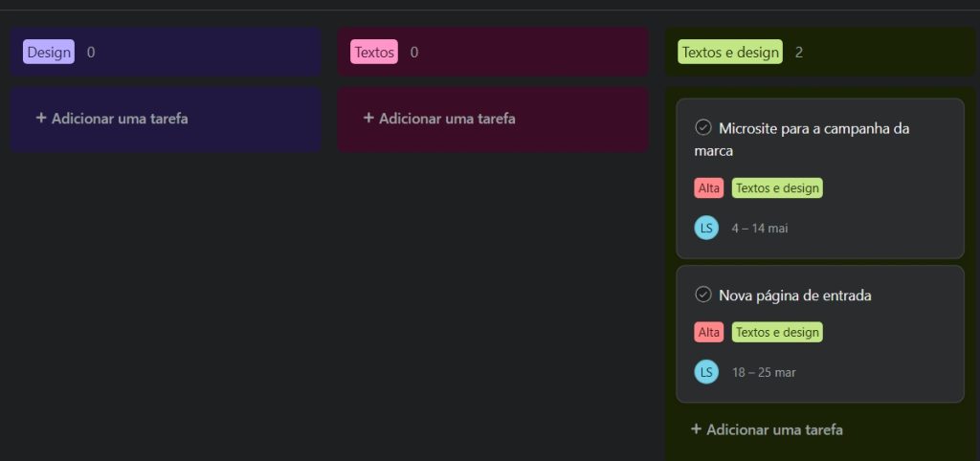
Task: Click LS assignee avatar on Microsite card
Action: 706,228
